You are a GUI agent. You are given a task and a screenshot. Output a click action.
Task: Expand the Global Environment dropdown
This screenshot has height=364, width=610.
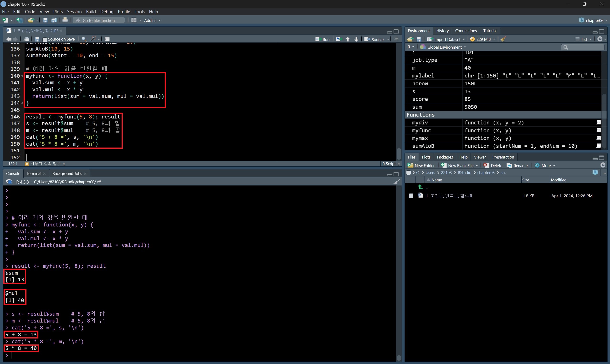click(444, 47)
